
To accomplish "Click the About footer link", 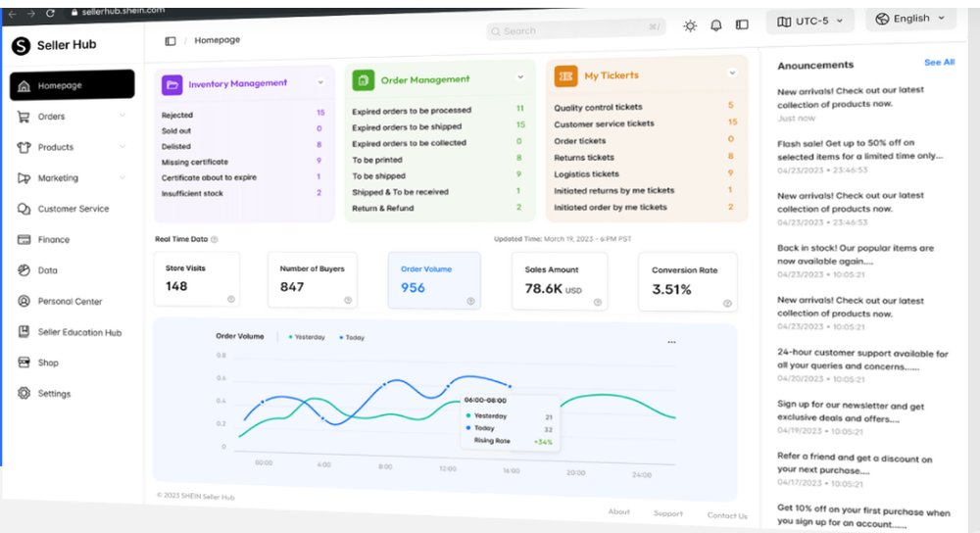I will coord(618,511).
